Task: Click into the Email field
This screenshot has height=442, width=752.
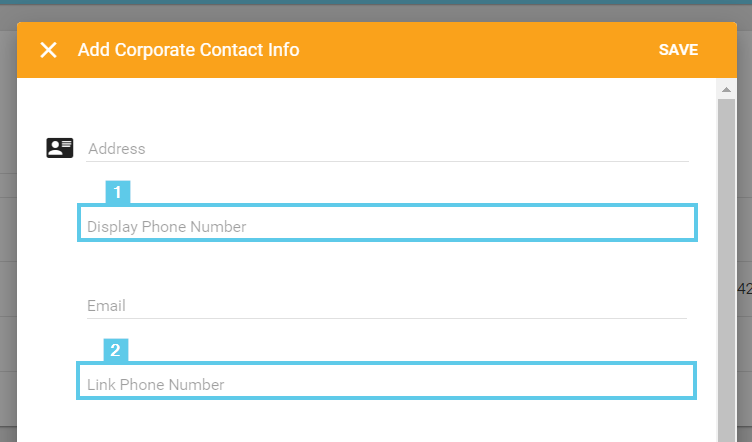Action: [387, 305]
